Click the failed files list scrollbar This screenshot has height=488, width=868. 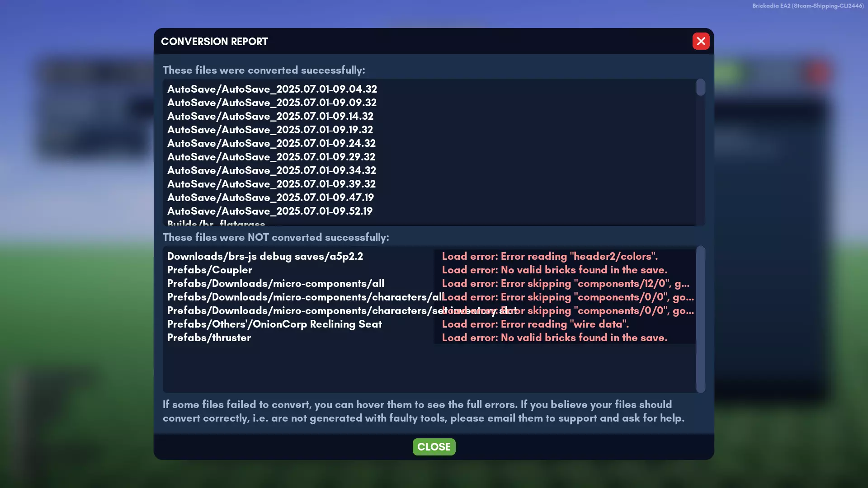click(x=700, y=319)
